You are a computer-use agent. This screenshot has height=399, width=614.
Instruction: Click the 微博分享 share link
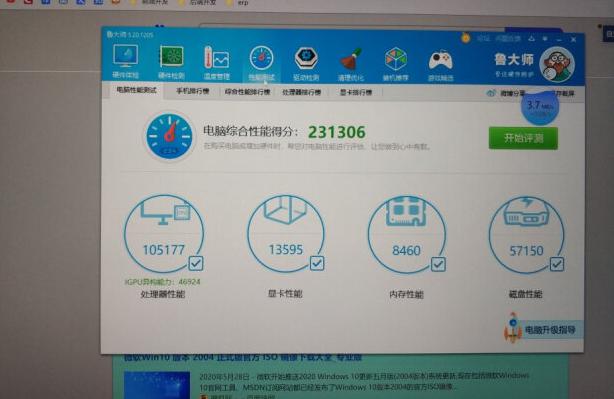point(512,93)
